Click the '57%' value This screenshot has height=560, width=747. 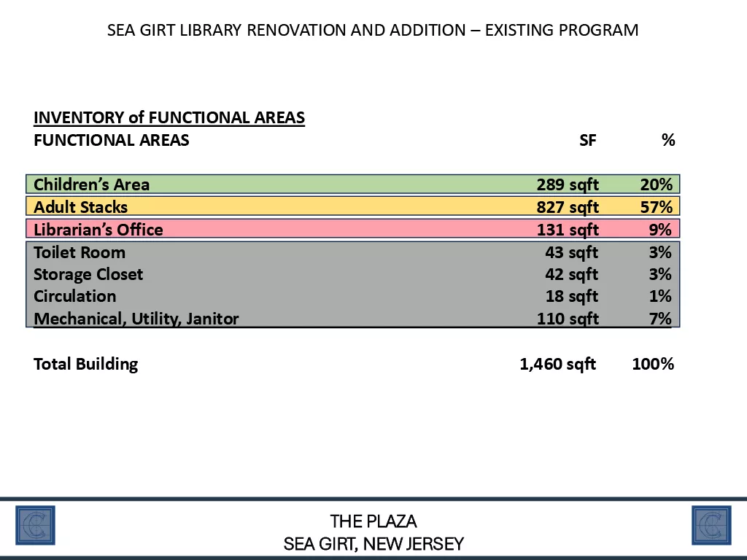pyautogui.click(x=657, y=206)
